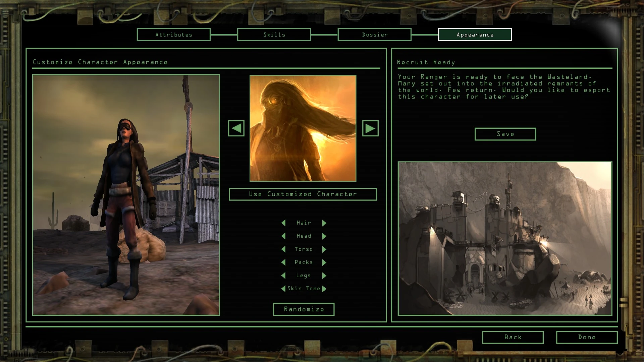Click Done to finish character creation
The image size is (644, 362).
pyautogui.click(x=586, y=337)
